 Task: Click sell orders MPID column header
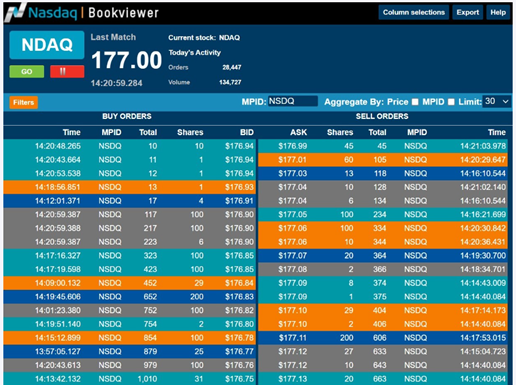coord(417,132)
